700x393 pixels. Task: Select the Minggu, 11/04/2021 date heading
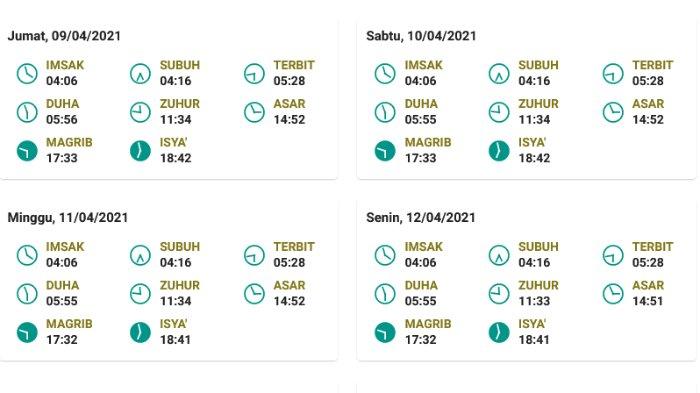[x=68, y=218]
